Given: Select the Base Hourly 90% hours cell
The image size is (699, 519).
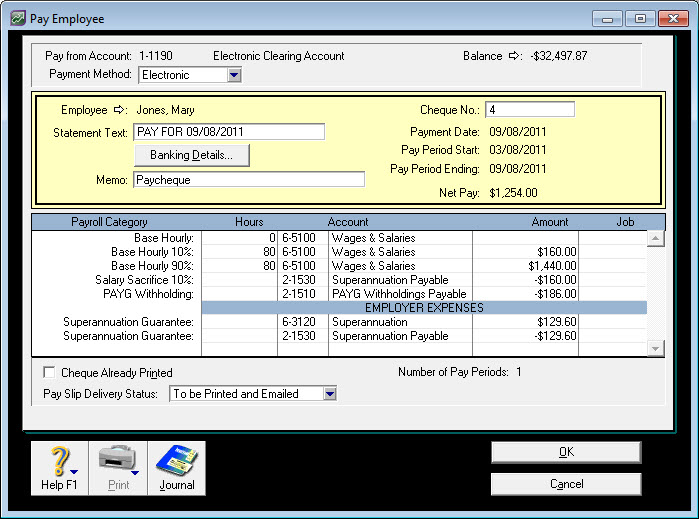Looking at the screenshot, I should click(239, 267).
